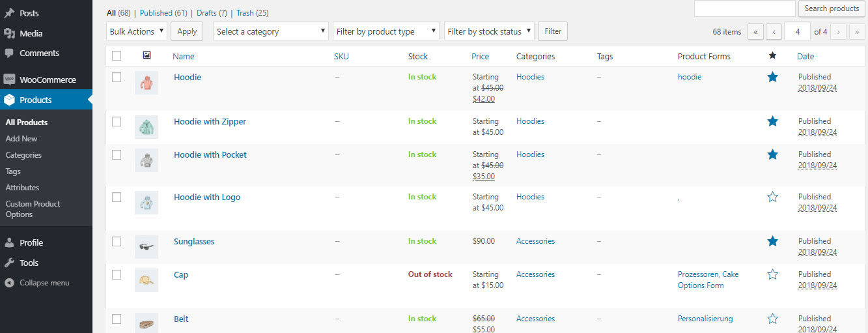Open Filter by stock status dropdown
This screenshot has height=333, width=868.
tap(489, 31)
